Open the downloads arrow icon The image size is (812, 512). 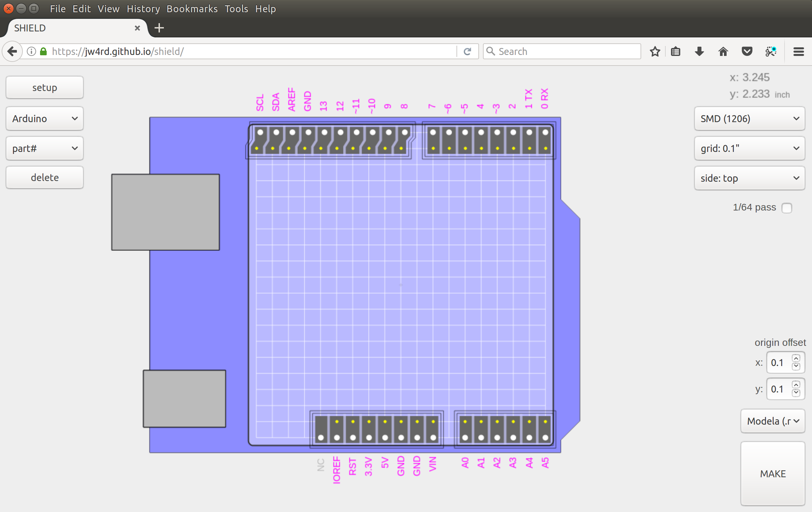[x=699, y=52]
